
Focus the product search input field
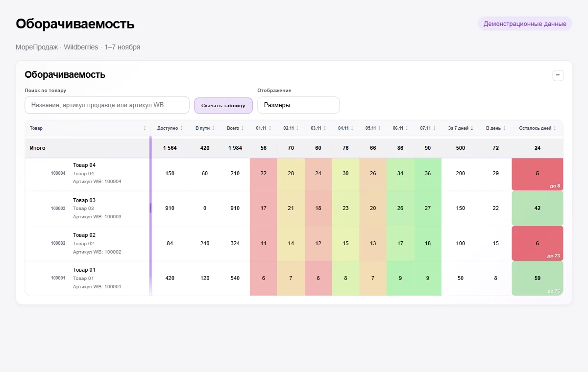click(107, 105)
